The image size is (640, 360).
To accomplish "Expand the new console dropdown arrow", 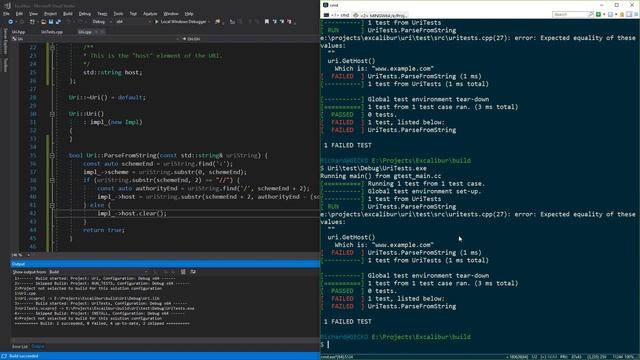I will (x=604, y=14).
